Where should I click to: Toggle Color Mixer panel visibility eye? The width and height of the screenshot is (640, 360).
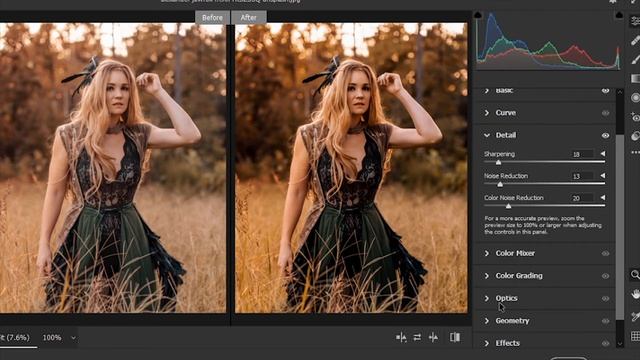pos(605,253)
